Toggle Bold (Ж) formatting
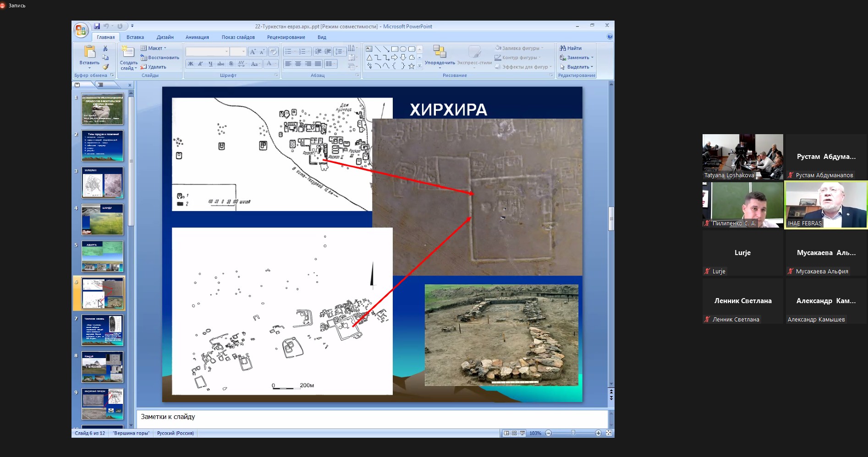This screenshot has height=457, width=868. coord(191,64)
